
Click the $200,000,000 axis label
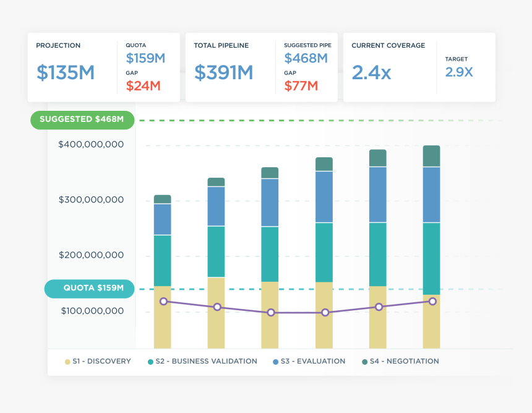pos(91,255)
